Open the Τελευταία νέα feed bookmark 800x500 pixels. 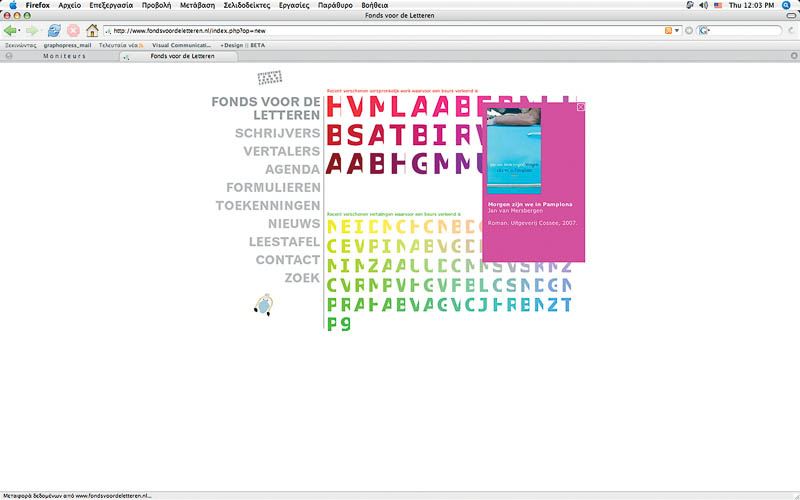(121, 45)
